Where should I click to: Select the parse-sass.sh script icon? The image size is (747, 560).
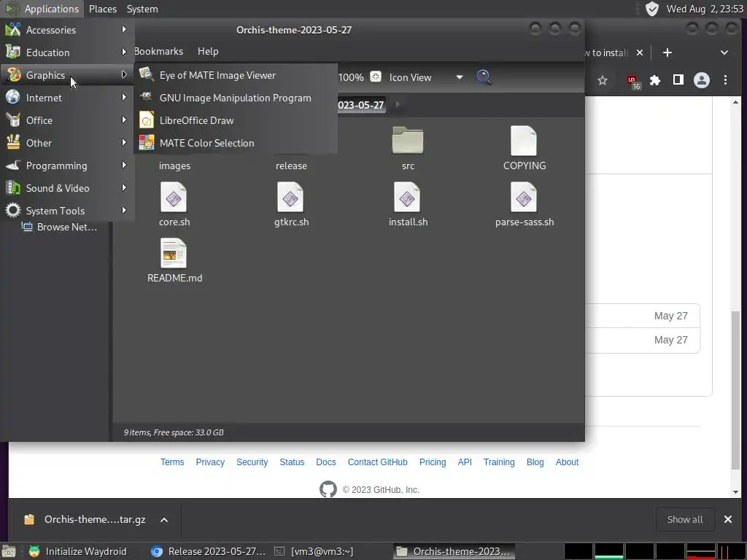point(524,197)
